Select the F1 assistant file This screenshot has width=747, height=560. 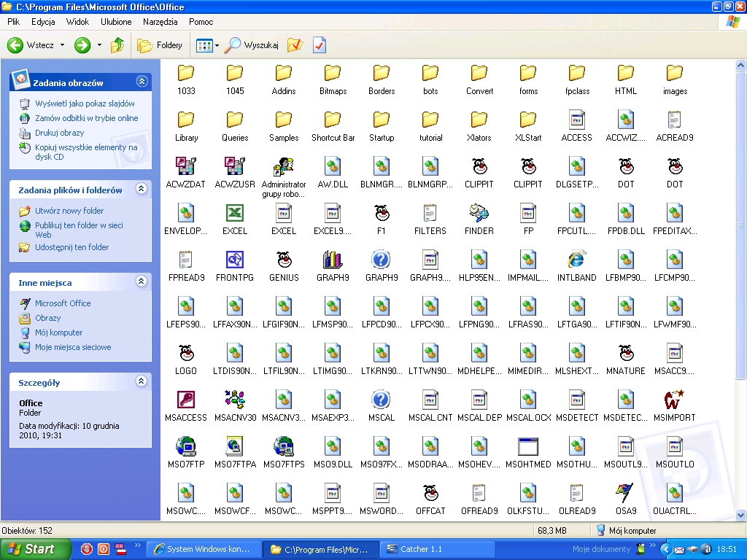coord(381,214)
